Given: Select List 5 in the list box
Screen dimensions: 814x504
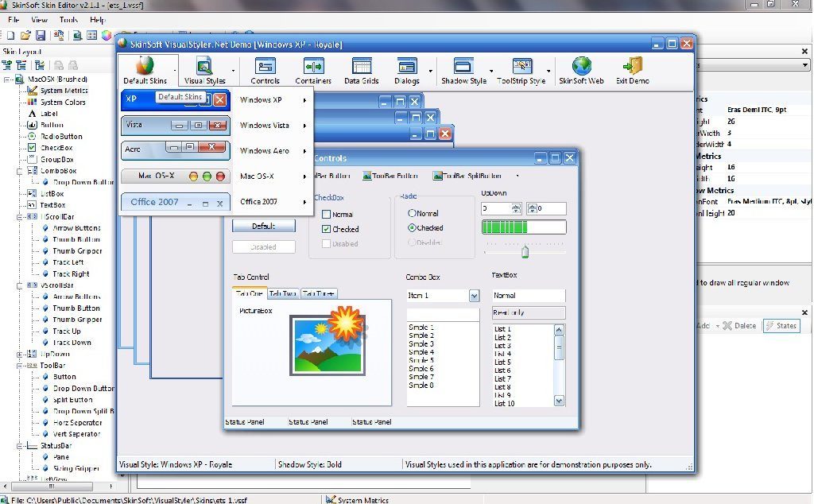Looking at the screenshot, I should coord(502,362).
